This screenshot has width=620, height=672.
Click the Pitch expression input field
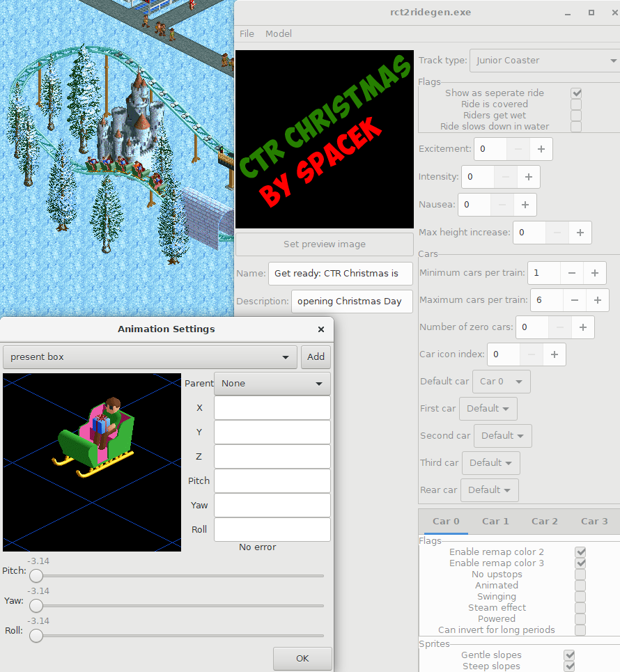point(272,481)
